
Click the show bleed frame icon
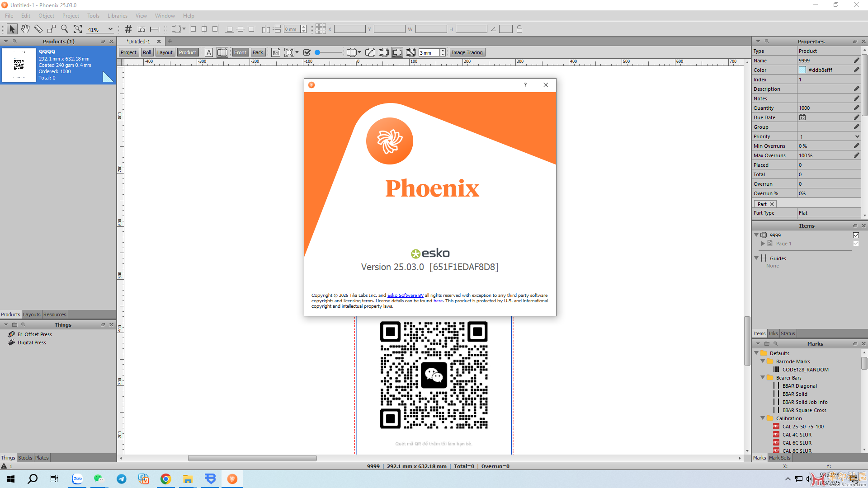click(x=222, y=52)
